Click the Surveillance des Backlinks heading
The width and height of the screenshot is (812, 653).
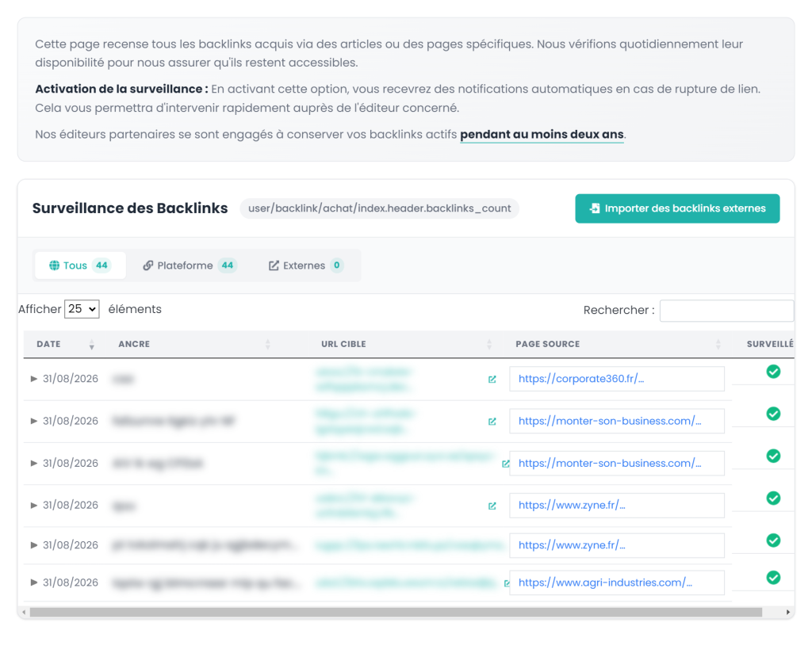pos(130,208)
